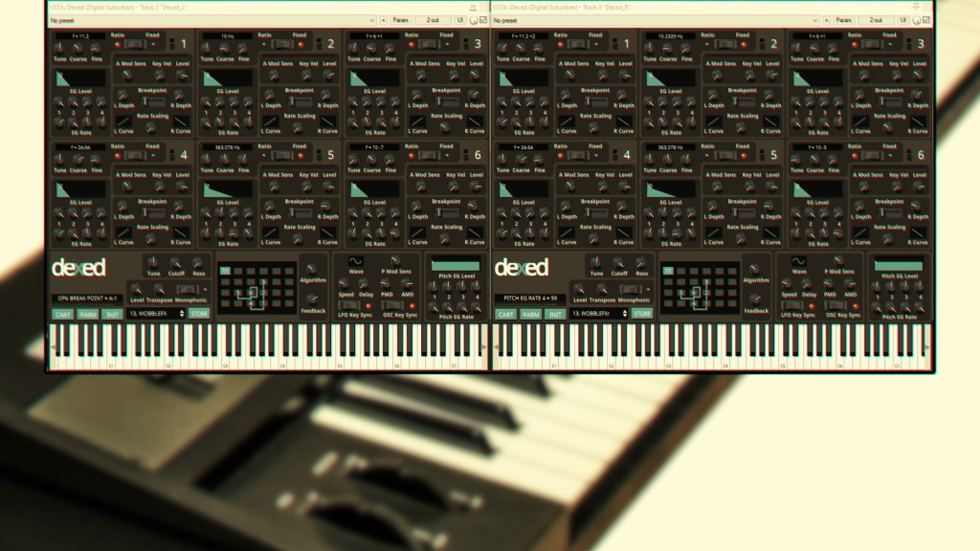980x551 pixels.
Task: Open the CART menu in Dexed_L
Action: click(x=62, y=314)
